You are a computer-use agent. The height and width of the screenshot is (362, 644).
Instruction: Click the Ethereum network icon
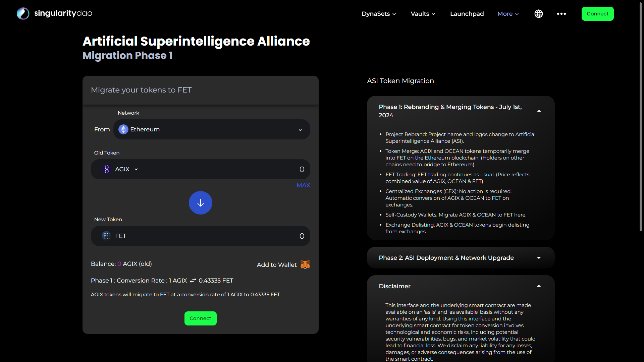123,129
